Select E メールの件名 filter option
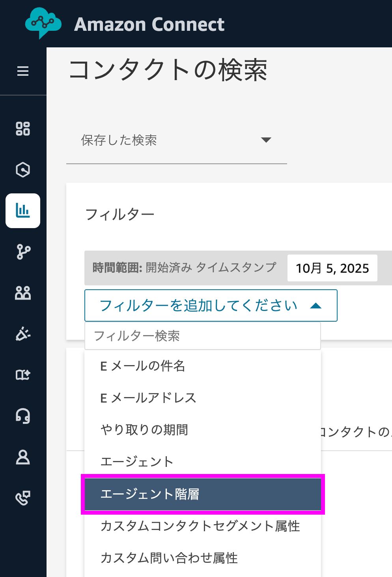Image resolution: width=392 pixels, height=577 pixels. (143, 366)
